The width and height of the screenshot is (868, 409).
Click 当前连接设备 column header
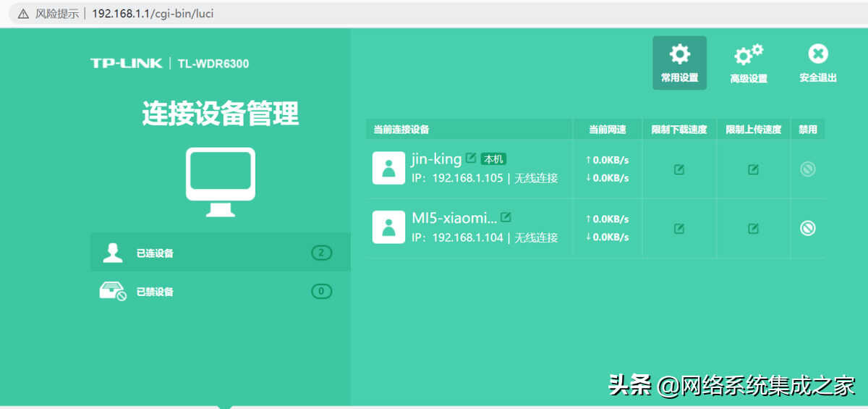point(401,130)
